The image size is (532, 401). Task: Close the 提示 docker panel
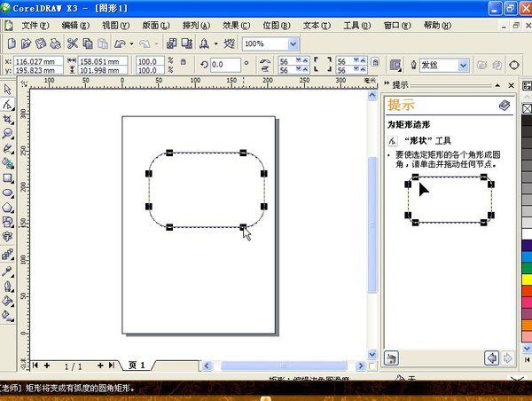pyautogui.click(x=512, y=85)
